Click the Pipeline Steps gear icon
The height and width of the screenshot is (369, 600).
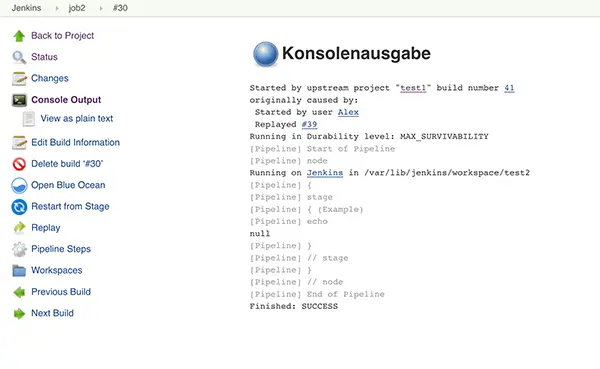point(19,249)
